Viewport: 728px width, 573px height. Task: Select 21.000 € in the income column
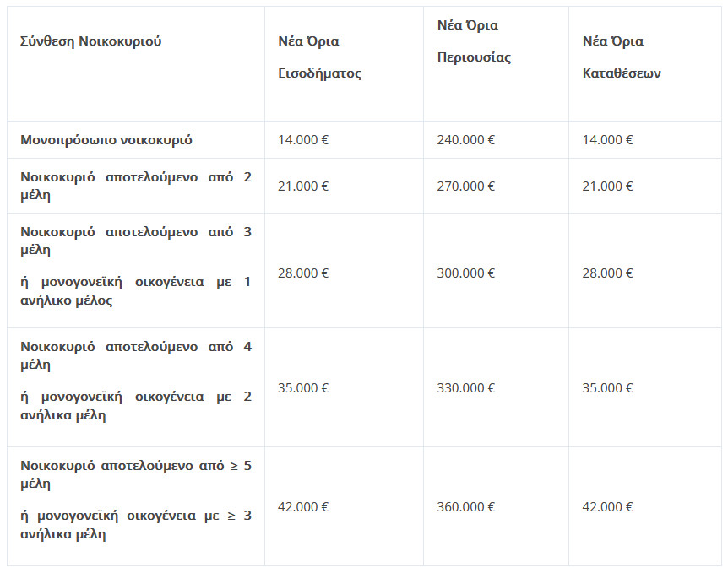(x=303, y=186)
